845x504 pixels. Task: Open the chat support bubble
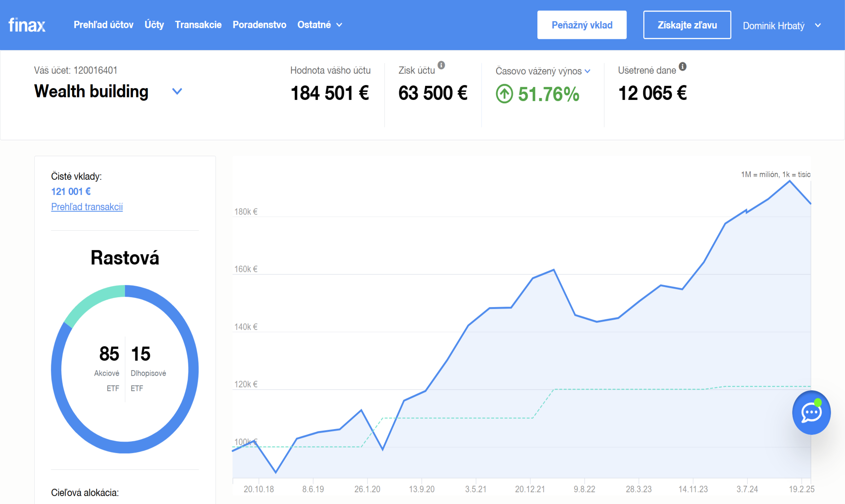(811, 412)
